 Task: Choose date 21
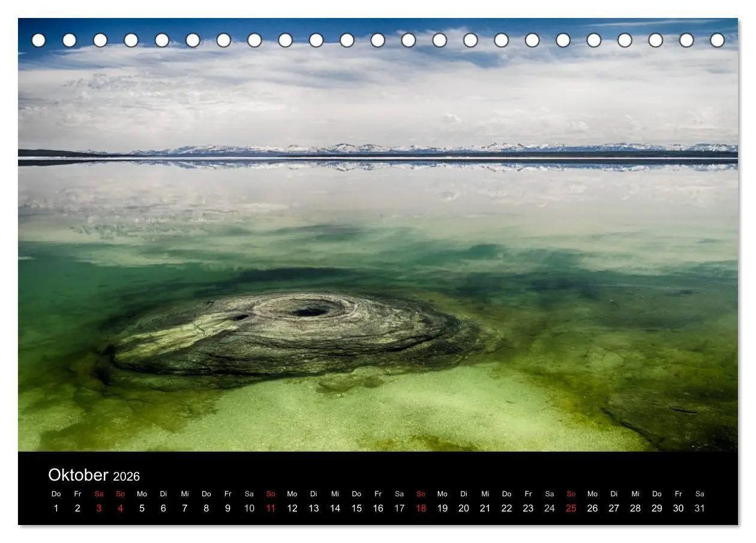[485, 508]
